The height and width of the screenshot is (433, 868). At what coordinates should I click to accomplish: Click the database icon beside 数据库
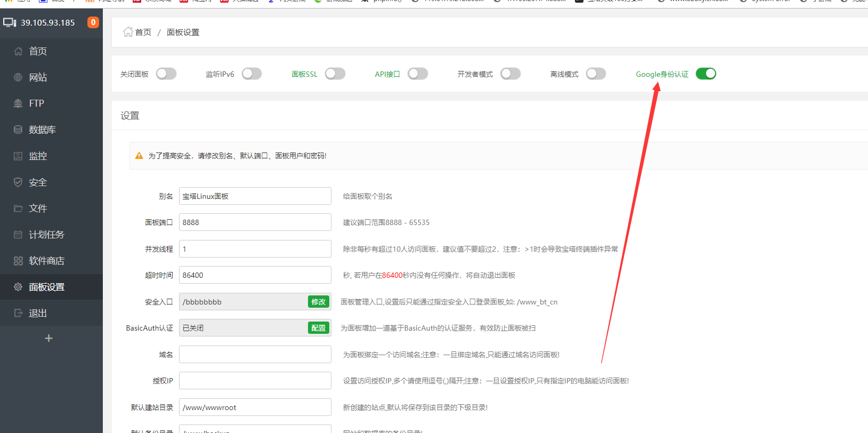coord(18,130)
